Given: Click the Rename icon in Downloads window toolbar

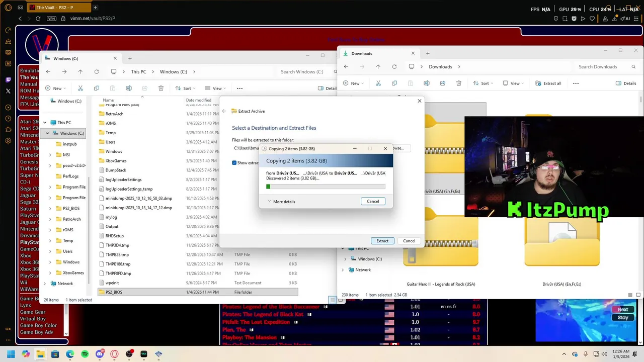Looking at the screenshot, I should click(x=427, y=83).
